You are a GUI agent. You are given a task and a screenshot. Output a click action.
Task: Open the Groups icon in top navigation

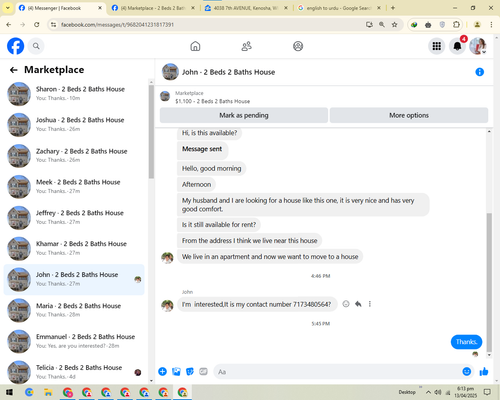click(298, 46)
